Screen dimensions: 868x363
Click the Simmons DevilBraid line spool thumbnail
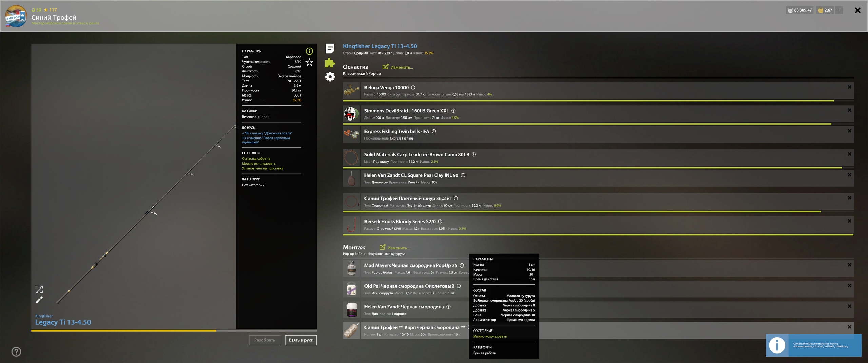pyautogui.click(x=351, y=114)
